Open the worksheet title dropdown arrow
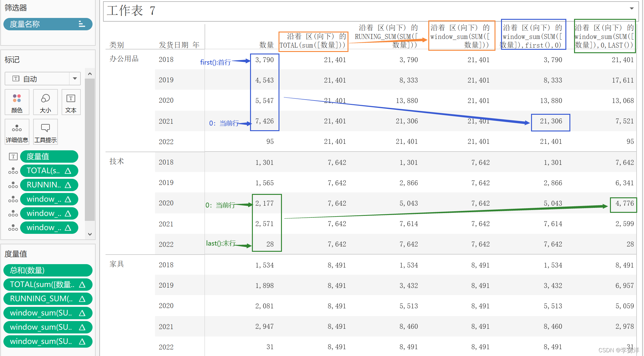 (x=632, y=9)
